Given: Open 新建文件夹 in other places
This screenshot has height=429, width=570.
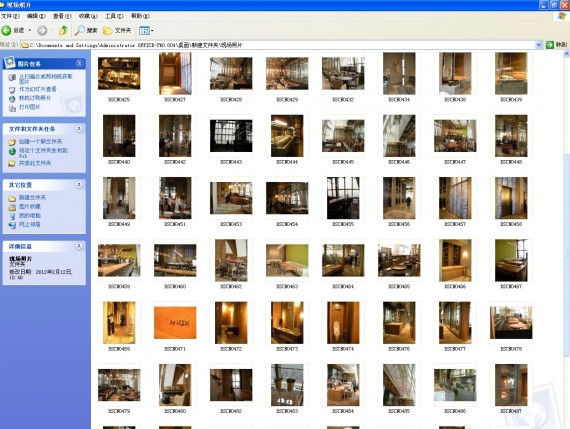Looking at the screenshot, I should [32, 197].
